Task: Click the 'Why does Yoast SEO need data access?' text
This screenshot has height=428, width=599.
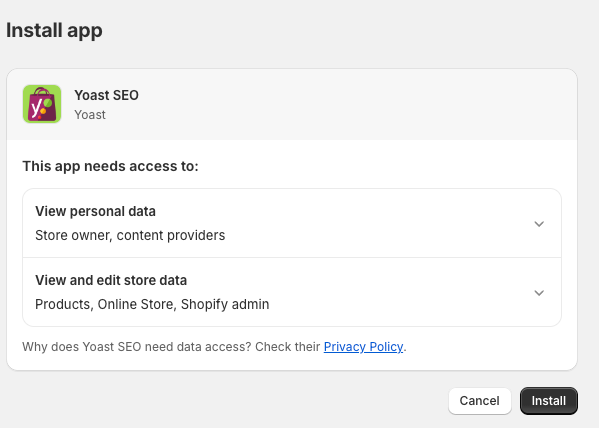Action: click(x=137, y=347)
